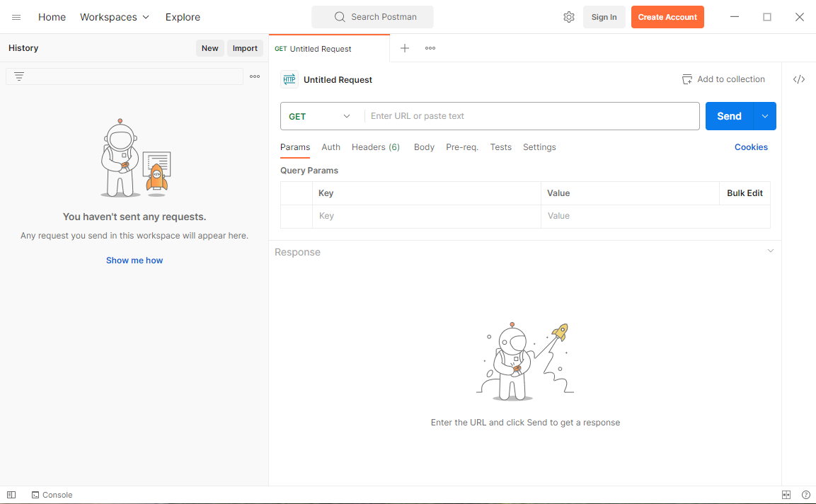The height and width of the screenshot is (504, 816).
Task: Click the history filter icon
Action: [19, 76]
